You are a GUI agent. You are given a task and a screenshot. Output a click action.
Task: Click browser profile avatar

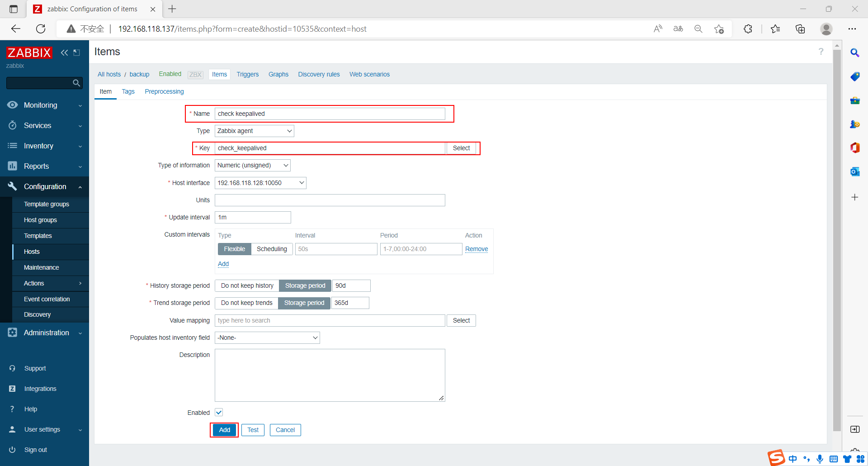click(826, 29)
